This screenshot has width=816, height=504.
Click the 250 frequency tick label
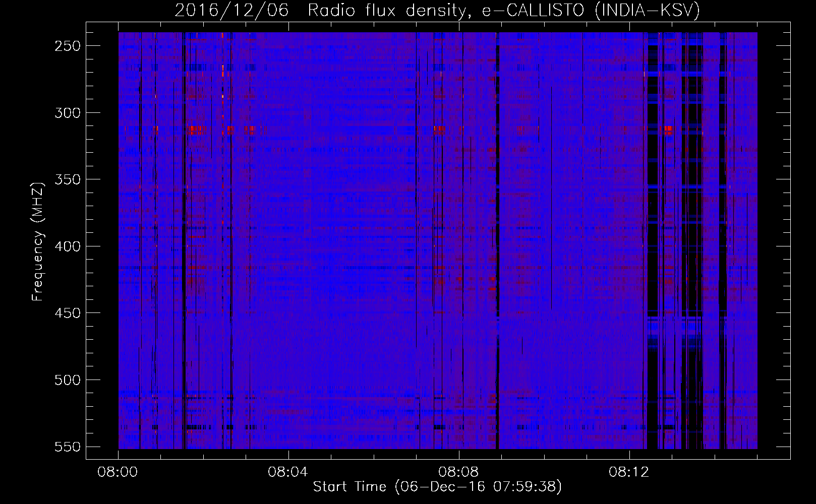[x=68, y=46]
